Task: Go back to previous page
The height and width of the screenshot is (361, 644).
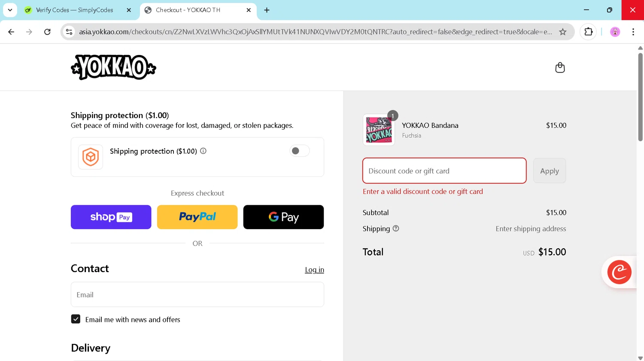Action: [11, 32]
